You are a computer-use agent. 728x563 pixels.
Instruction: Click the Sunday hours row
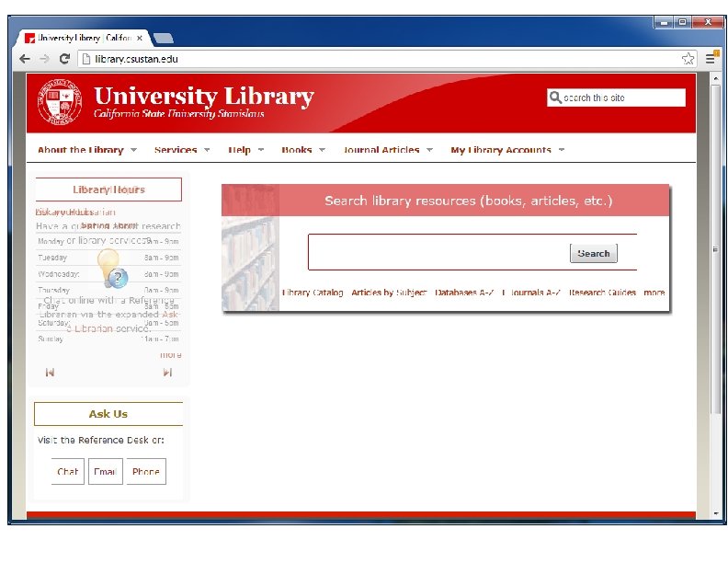[x=108, y=339]
